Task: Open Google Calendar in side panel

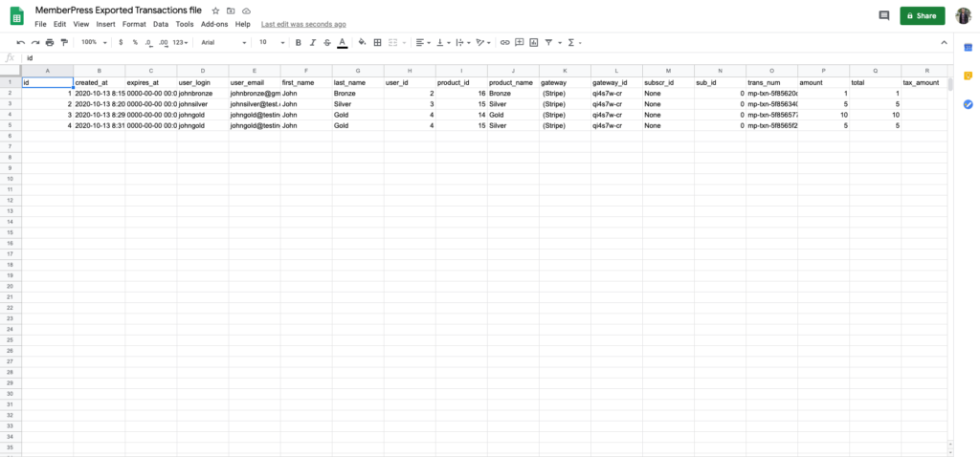Action: click(968, 47)
